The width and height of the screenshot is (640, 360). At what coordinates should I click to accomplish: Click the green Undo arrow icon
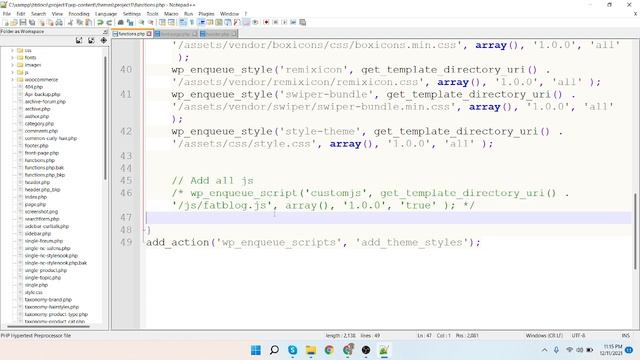click(x=100, y=22)
